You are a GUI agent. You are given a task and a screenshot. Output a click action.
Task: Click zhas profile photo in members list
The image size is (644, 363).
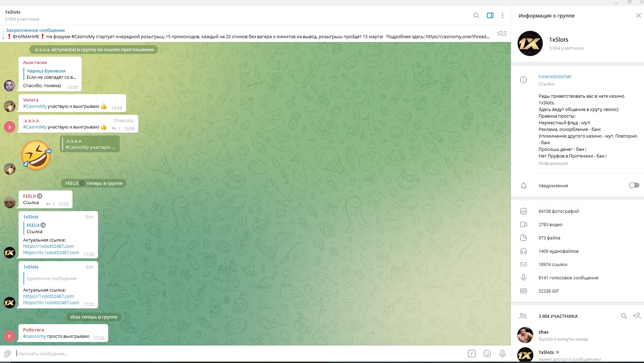point(525,335)
